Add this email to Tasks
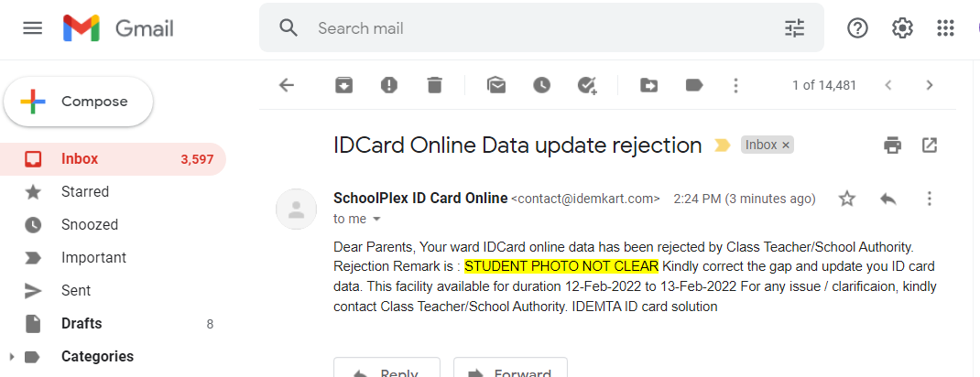Viewport: 980px width, 377px height. tap(587, 85)
